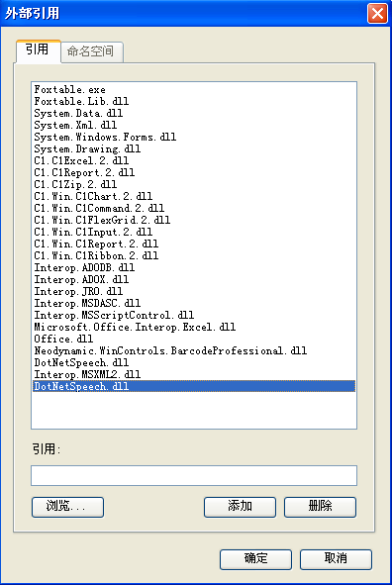The width and height of the screenshot is (392, 585).
Task: Click the 浏览... button
Action: coord(67,507)
